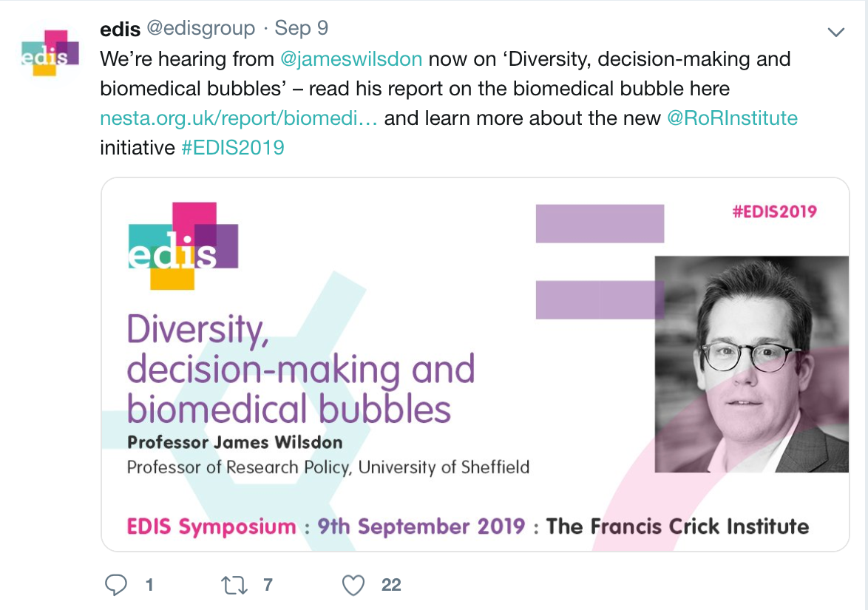Screen dimensions: 868x610
Task: Click the retweet arrows icon
Action: 236,586
